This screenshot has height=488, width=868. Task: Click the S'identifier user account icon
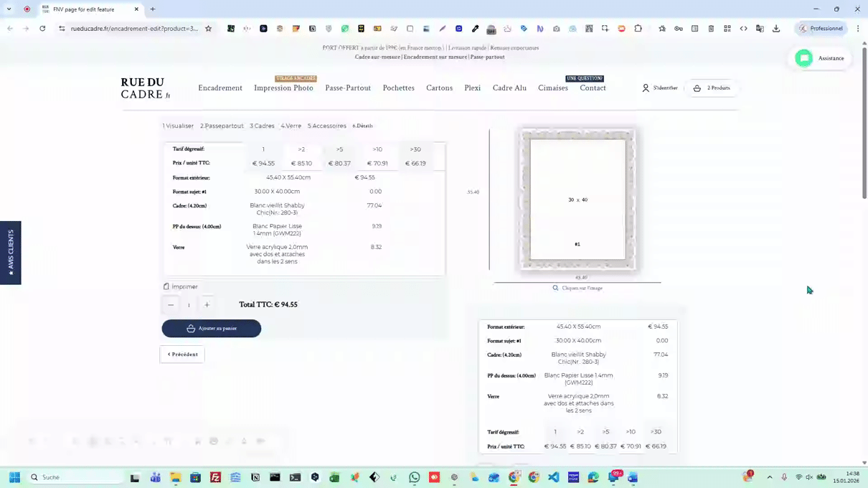pos(646,88)
